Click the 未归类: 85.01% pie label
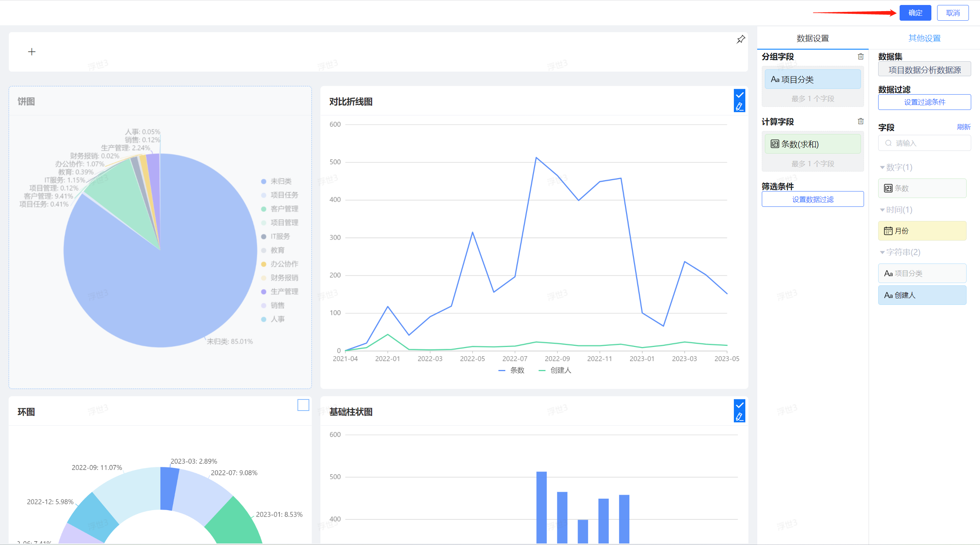 [230, 341]
